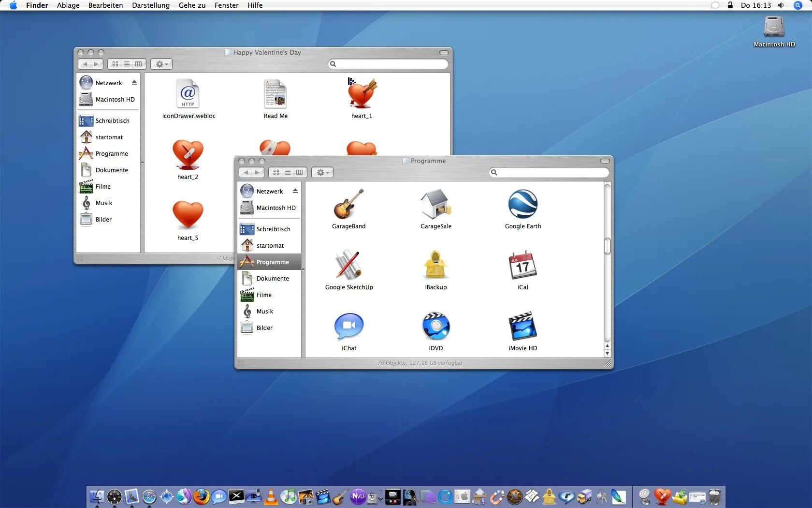Eject Netzwerk in the Programme window sidebar

295,191
